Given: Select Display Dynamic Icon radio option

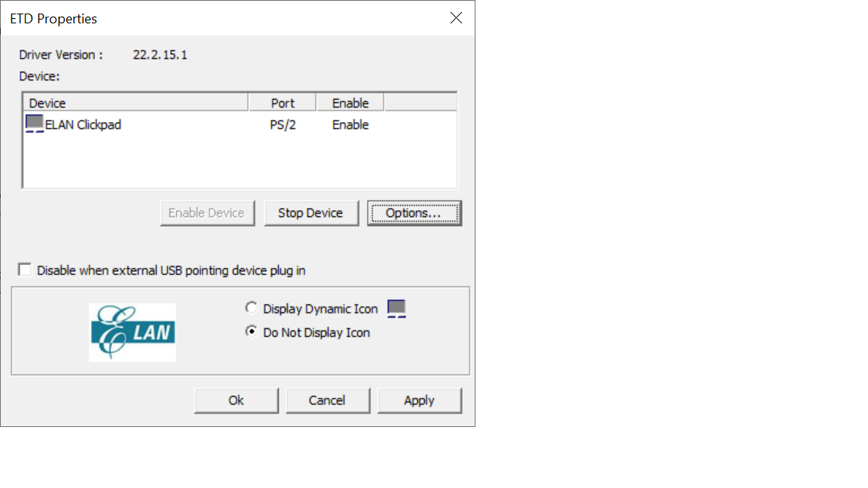Looking at the screenshot, I should 252,307.
